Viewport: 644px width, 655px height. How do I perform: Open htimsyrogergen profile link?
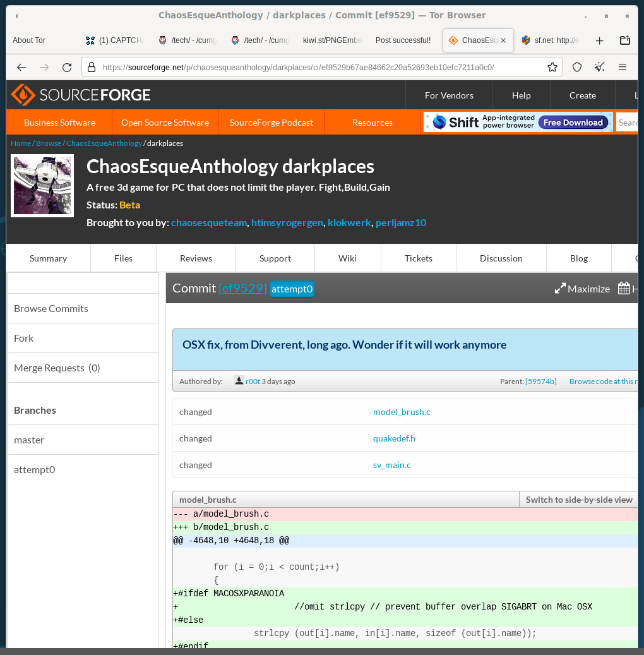pos(287,223)
